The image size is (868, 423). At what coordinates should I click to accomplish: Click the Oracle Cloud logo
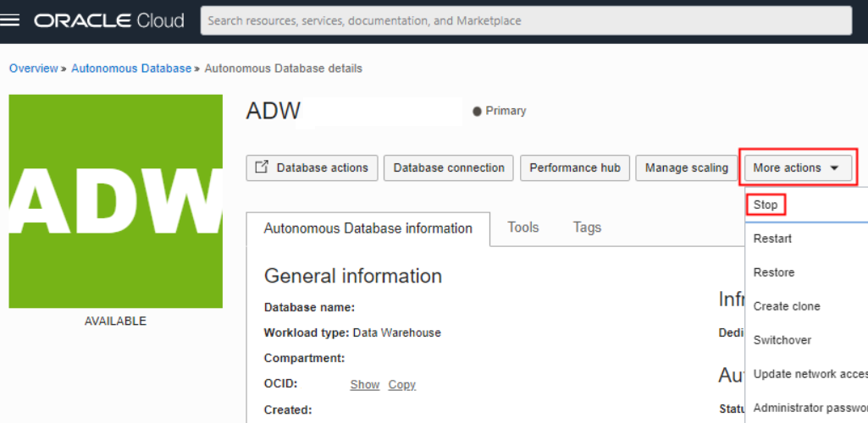[109, 20]
